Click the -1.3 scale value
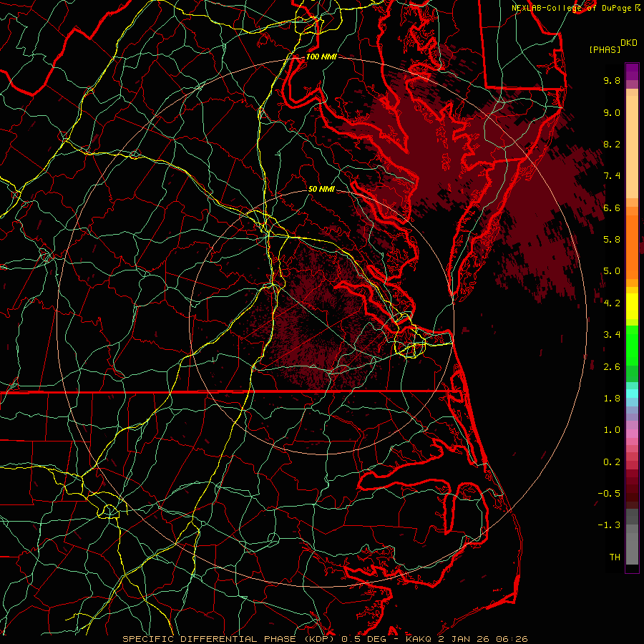 pos(609,525)
